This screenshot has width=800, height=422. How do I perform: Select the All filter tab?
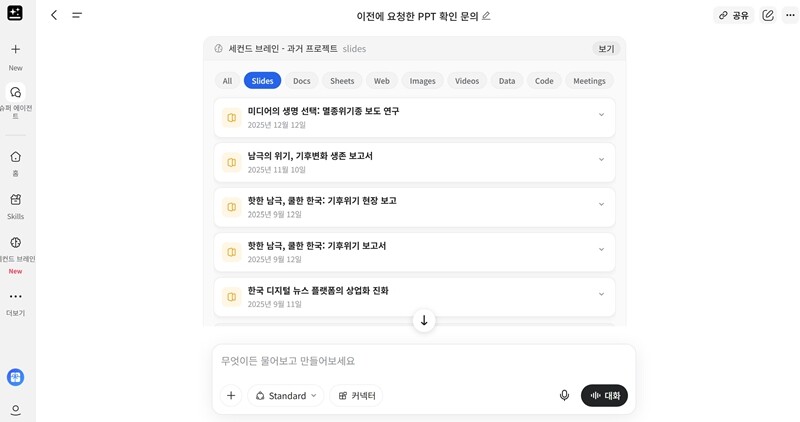point(227,81)
